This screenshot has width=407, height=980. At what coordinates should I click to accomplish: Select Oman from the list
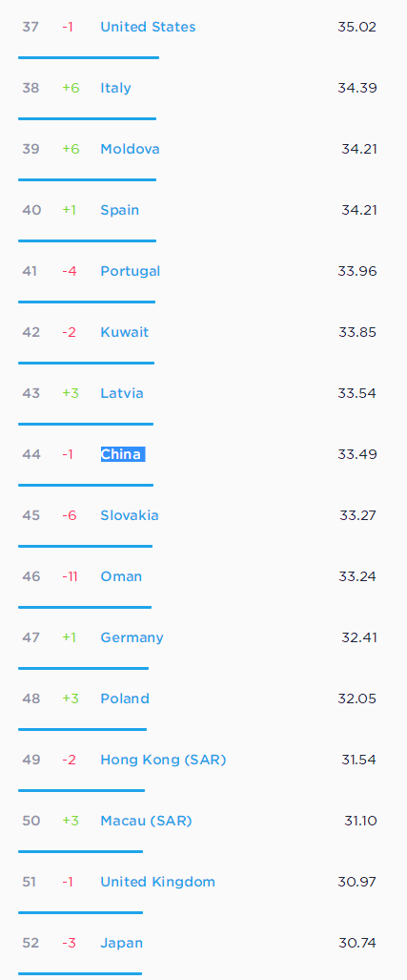[121, 576]
